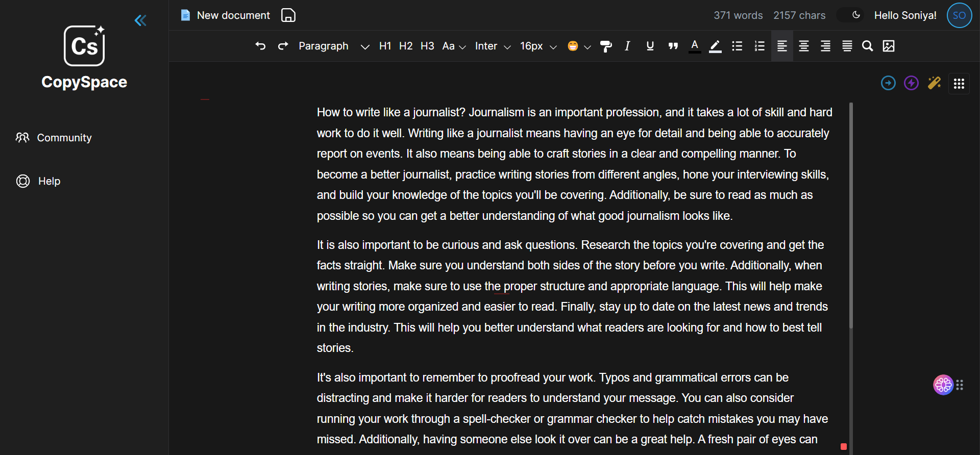This screenshot has height=455, width=980.
Task: Open the Community page
Action: pos(54,138)
